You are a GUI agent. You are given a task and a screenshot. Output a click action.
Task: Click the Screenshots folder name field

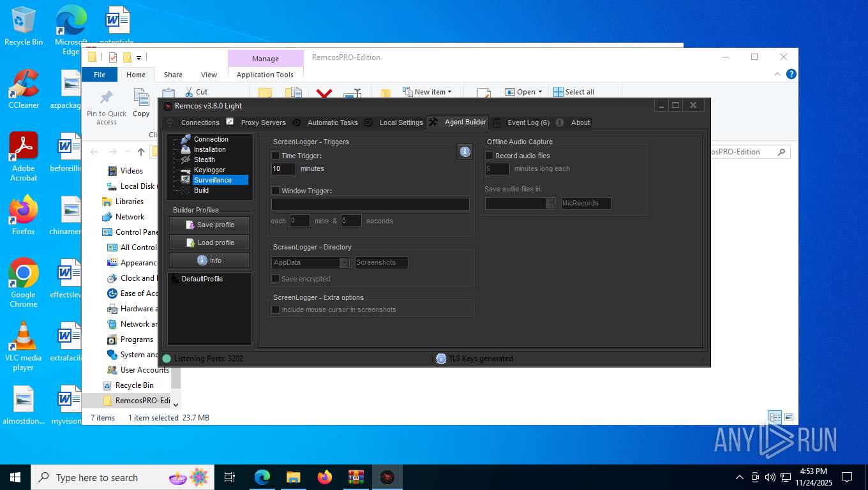pyautogui.click(x=382, y=263)
